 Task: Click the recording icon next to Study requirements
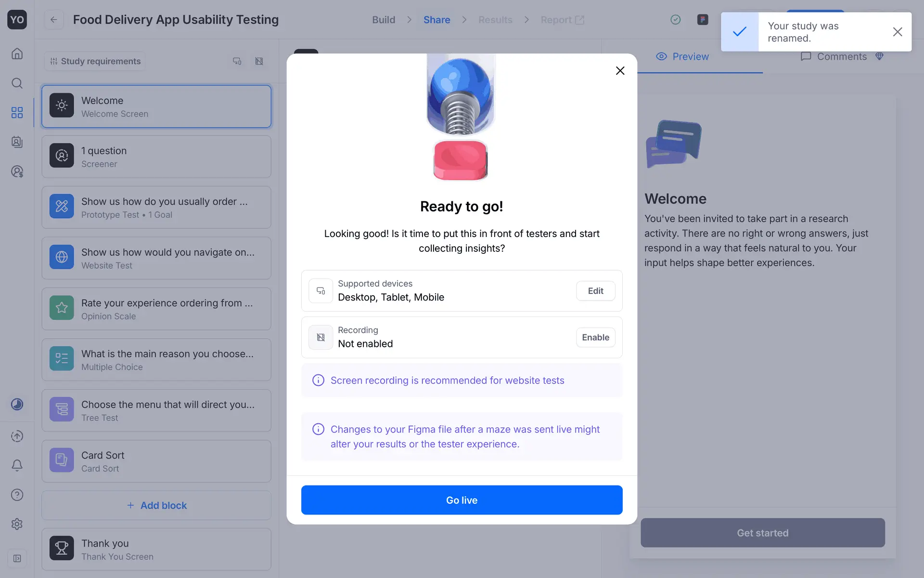259,61
